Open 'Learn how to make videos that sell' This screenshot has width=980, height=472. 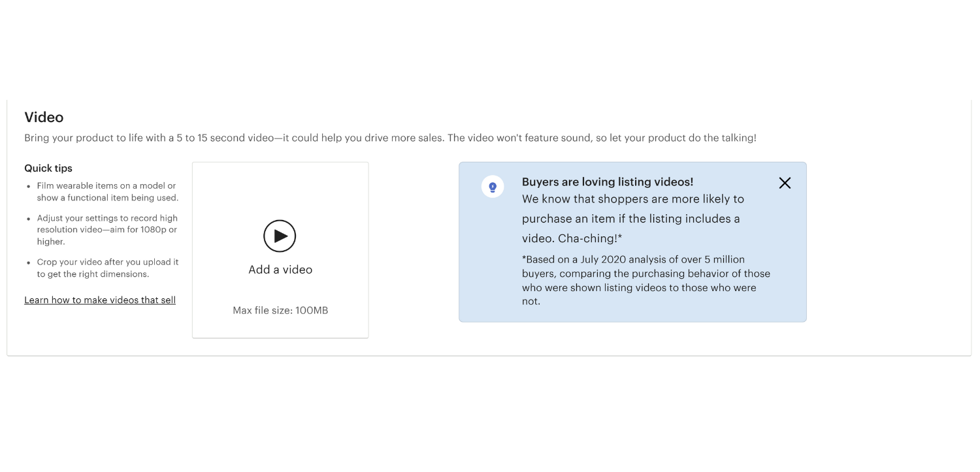[100, 300]
